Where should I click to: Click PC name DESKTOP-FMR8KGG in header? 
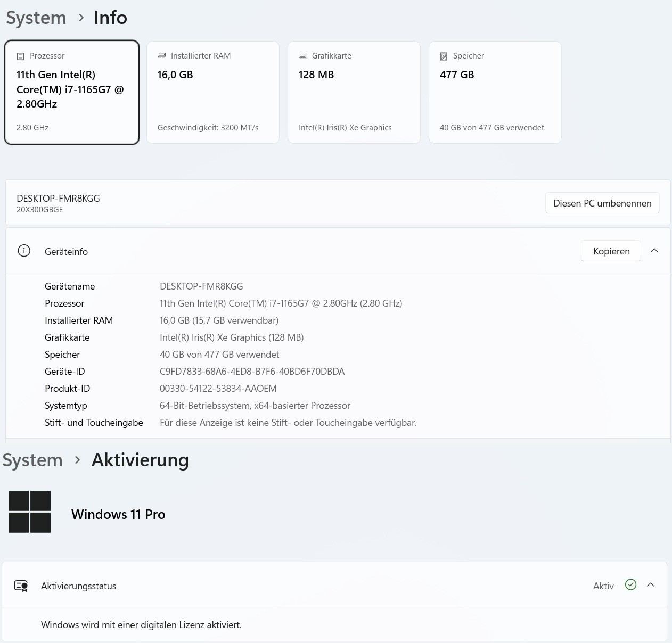[x=58, y=199]
